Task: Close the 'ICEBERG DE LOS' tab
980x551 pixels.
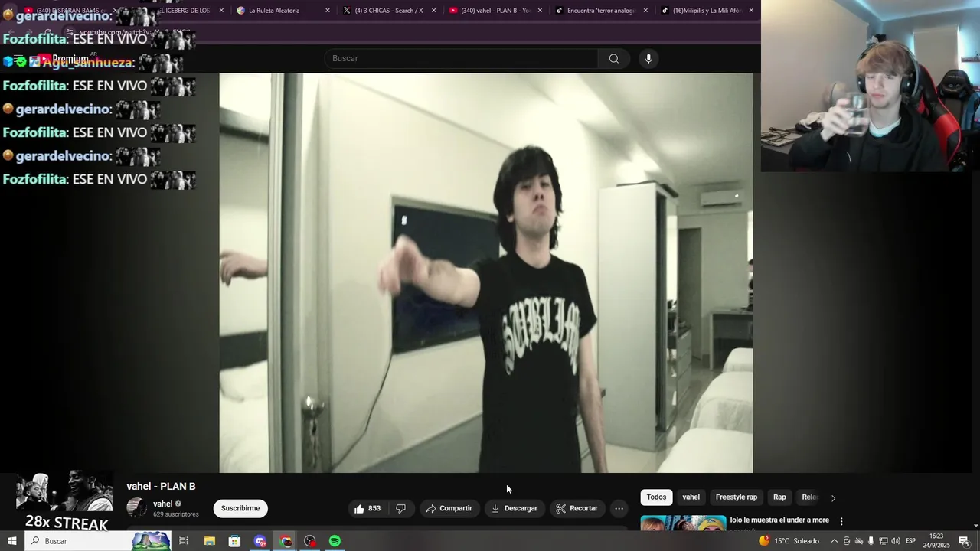Action: click(221, 11)
